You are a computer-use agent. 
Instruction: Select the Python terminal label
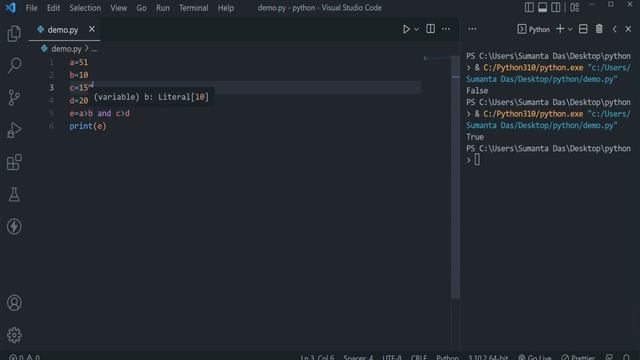coord(533,29)
